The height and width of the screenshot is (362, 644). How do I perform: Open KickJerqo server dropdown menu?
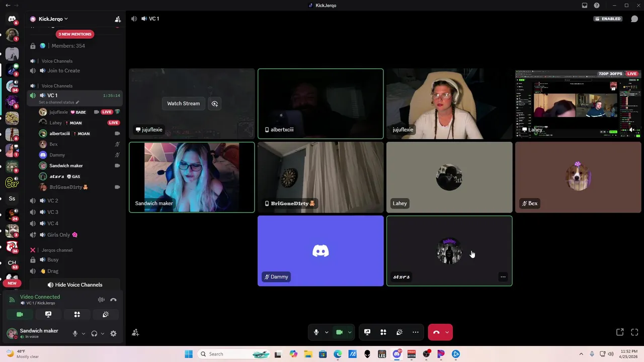[x=52, y=19]
